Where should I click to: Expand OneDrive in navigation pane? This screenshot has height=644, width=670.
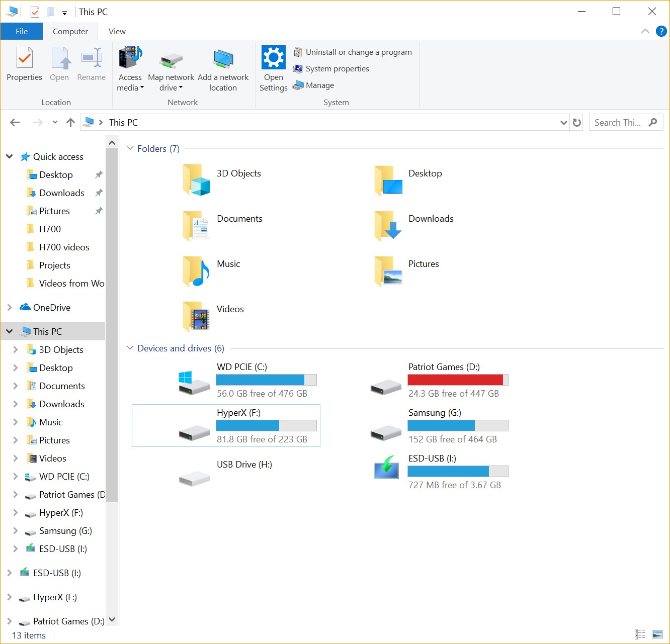pyautogui.click(x=10, y=307)
